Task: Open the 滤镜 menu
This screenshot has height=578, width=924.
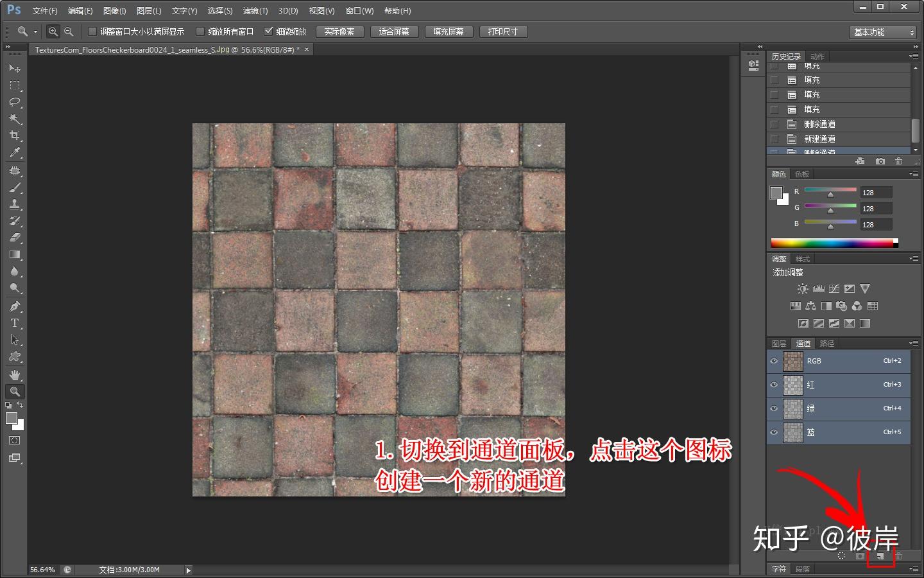Action: click(255, 10)
